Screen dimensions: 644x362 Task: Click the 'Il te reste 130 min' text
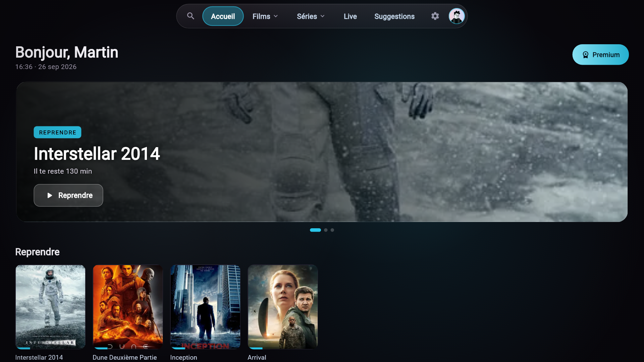pos(63,171)
